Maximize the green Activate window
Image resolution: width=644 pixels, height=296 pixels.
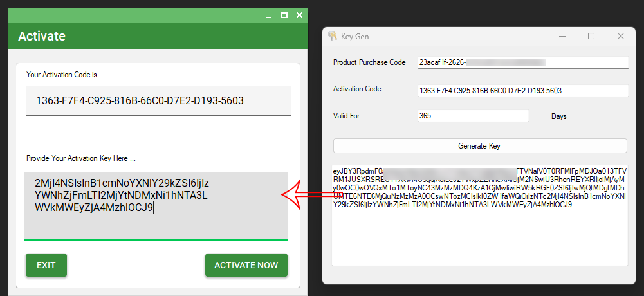point(284,15)
